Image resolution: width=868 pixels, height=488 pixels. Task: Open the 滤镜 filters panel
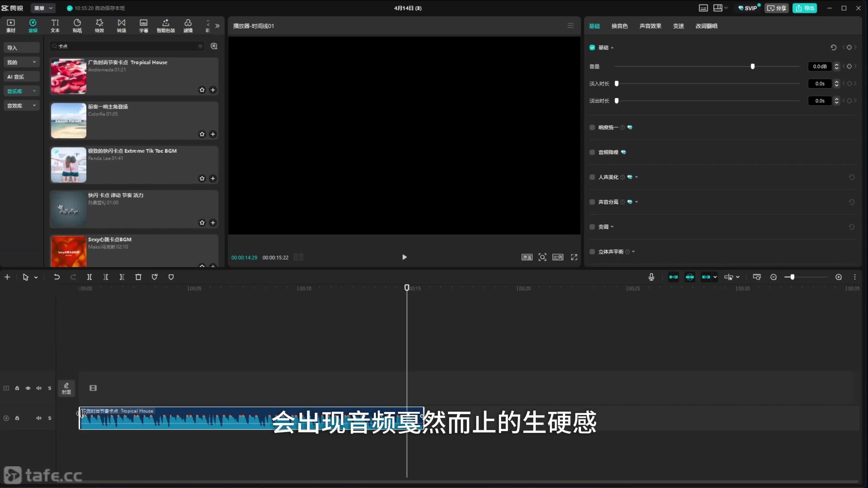pos(188,26)
